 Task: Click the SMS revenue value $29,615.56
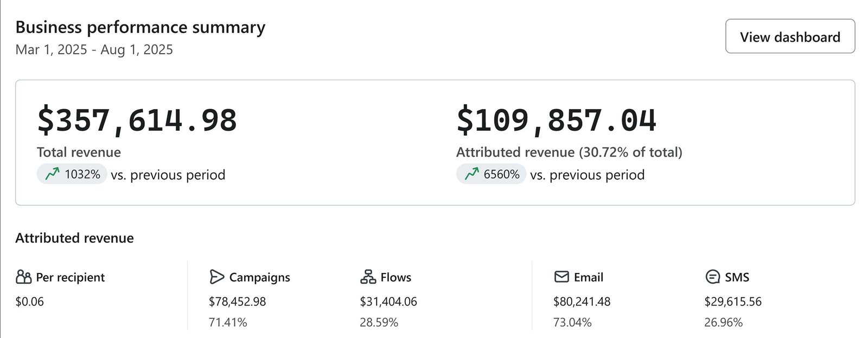(733, 302)
